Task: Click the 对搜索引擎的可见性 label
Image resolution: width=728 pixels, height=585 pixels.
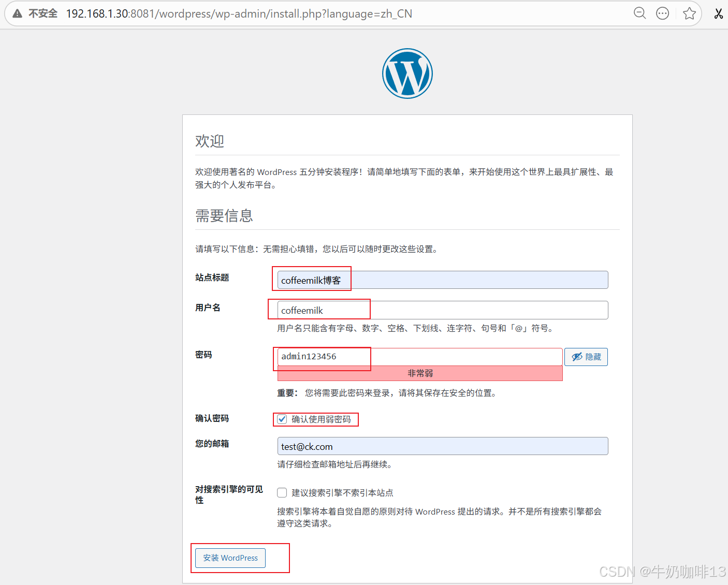Action: 229,494
